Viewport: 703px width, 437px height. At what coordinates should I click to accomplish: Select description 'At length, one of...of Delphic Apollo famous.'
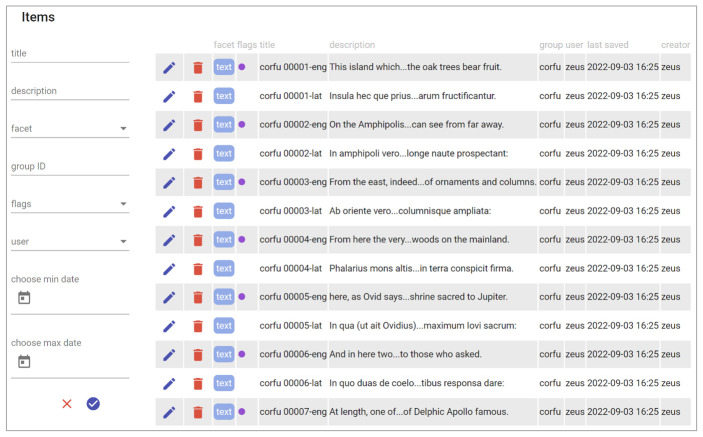[x=419, y=411]
